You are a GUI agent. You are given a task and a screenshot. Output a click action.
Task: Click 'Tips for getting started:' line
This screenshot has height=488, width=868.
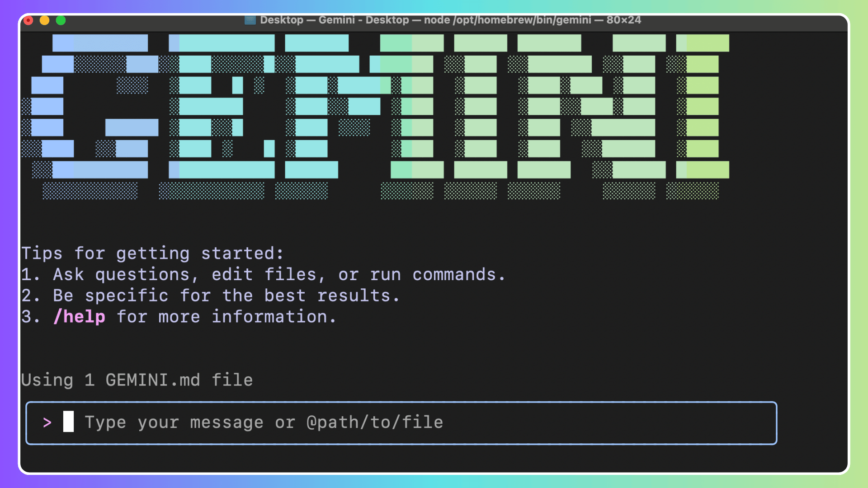[x=152, y=253]
